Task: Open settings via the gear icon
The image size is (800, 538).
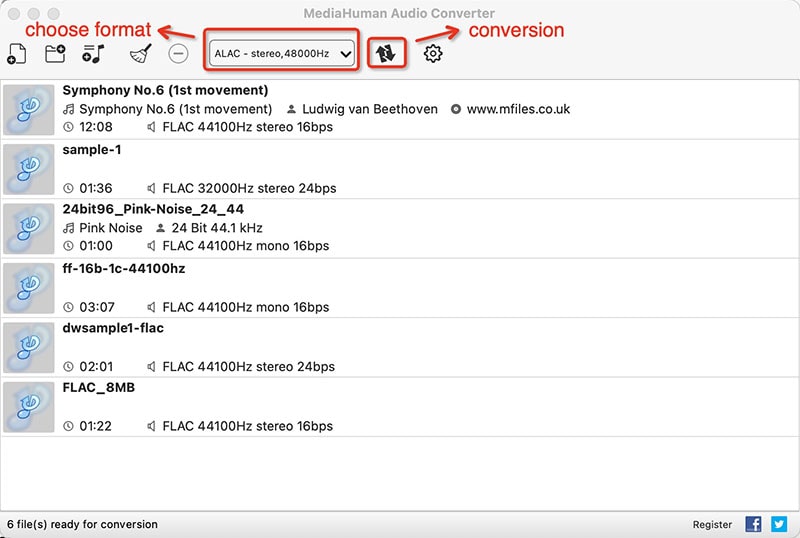Action: click(x=433, y=54)
